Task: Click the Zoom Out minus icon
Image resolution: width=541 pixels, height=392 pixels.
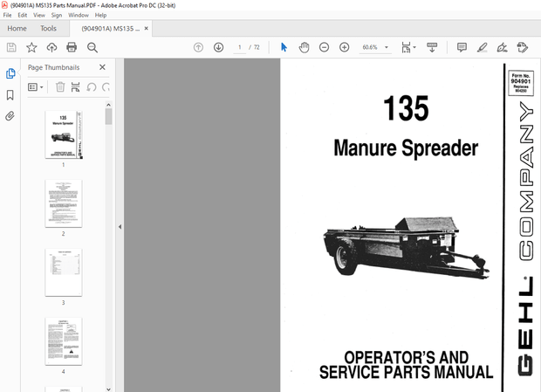Action: [x=324, y=47]
